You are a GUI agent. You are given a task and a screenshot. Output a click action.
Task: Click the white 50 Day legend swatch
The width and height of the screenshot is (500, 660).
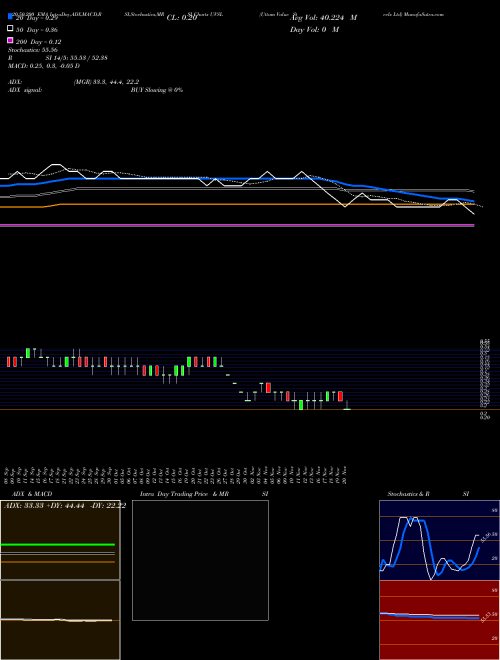coord(10,28)
